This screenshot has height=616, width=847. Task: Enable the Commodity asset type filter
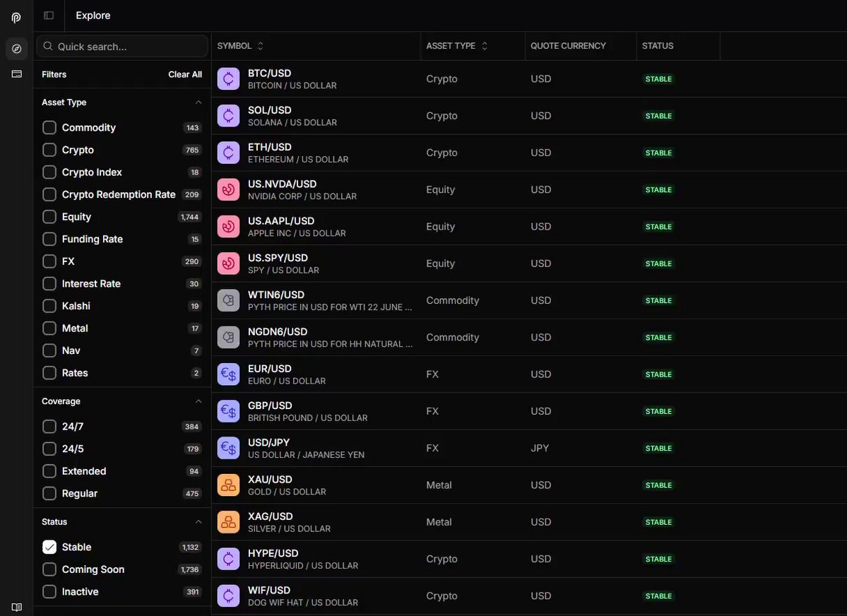[49, 128]
